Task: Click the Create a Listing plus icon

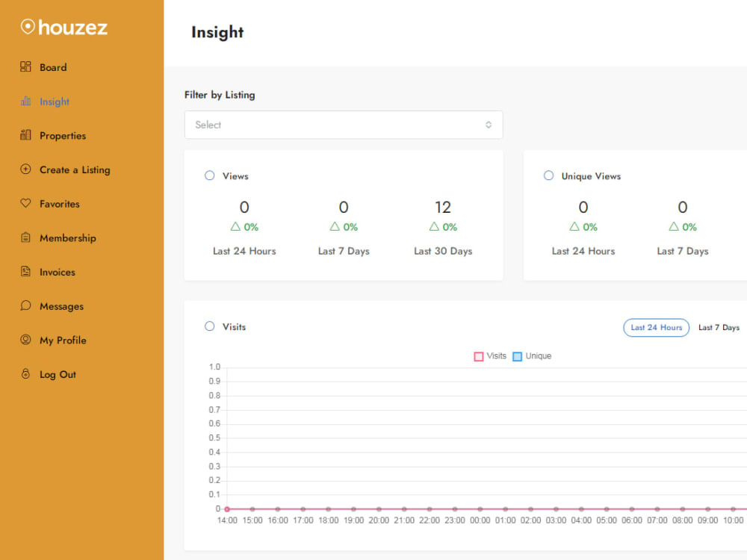Action: pyautogui.click(x=25, y=169)
